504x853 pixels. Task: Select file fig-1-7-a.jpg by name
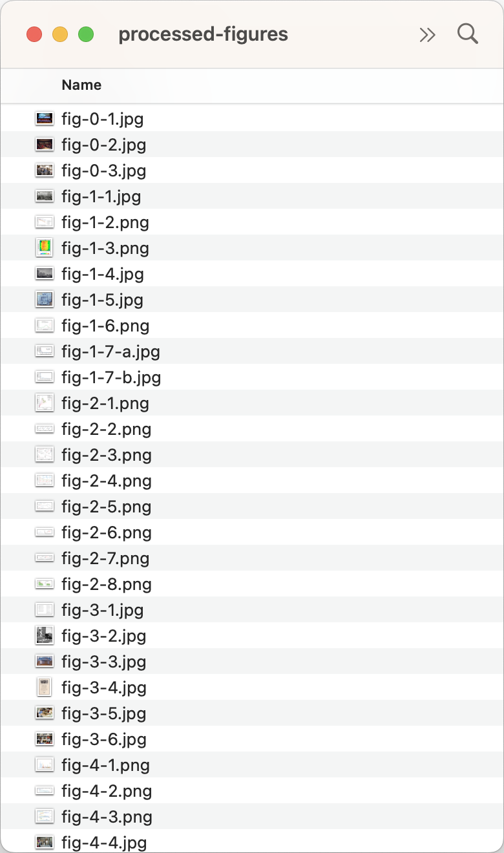point(110,352)
